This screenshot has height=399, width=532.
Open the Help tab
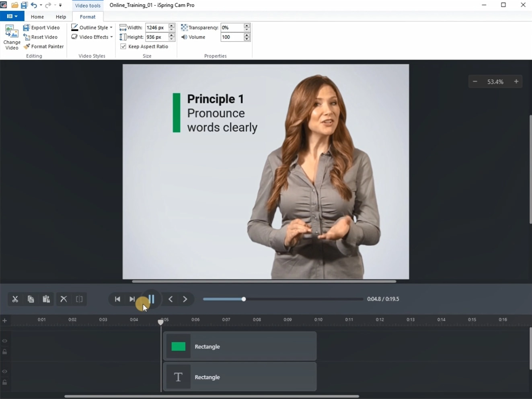[x=61, y=17]
